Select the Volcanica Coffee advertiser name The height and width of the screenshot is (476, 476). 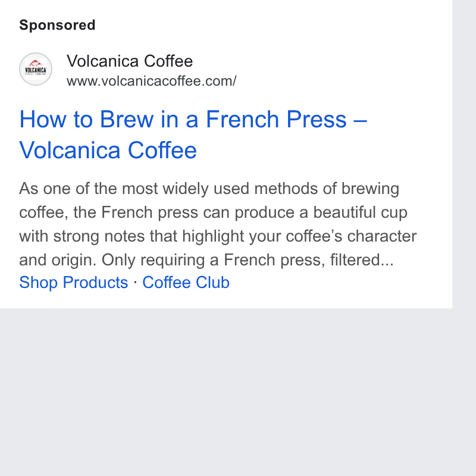coord(130,61)
